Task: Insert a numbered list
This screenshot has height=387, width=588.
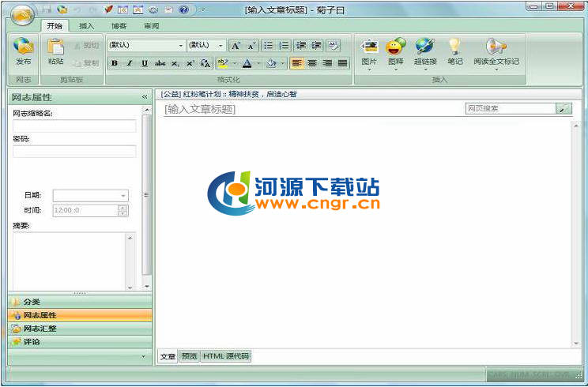Action: 284,46
